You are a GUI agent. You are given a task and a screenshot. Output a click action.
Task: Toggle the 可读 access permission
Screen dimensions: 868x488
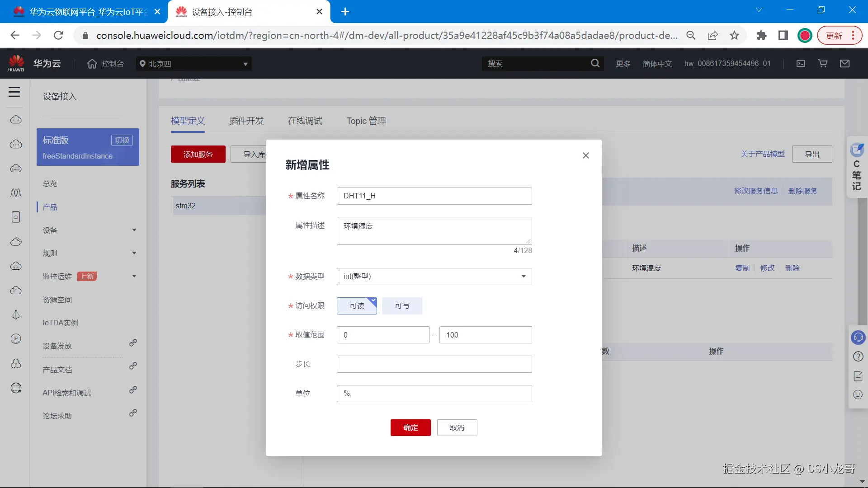357,306
